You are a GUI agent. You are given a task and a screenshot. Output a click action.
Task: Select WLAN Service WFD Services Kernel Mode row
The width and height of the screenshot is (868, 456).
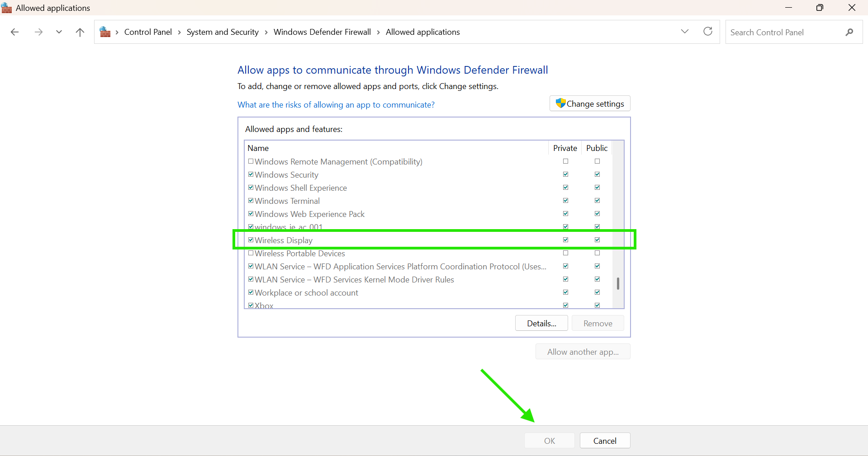pos(428,279)
